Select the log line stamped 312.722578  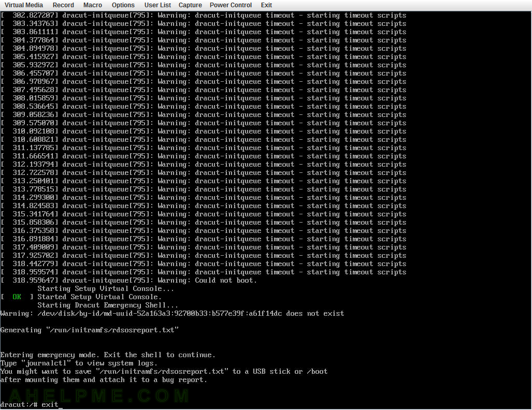(203, 172)
